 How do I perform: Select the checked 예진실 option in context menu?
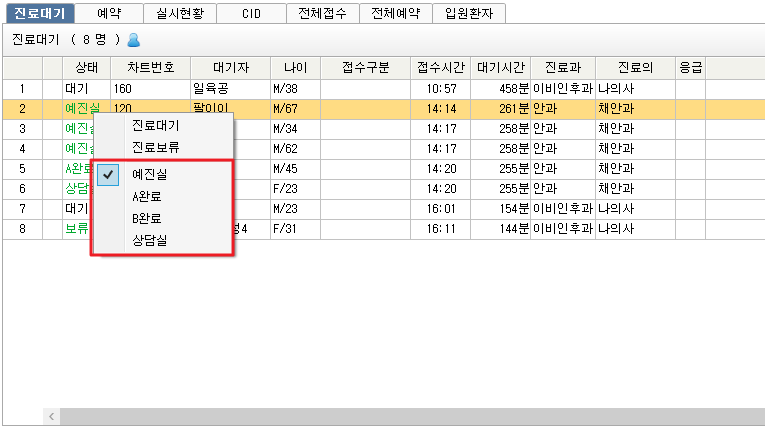[150, 174]
